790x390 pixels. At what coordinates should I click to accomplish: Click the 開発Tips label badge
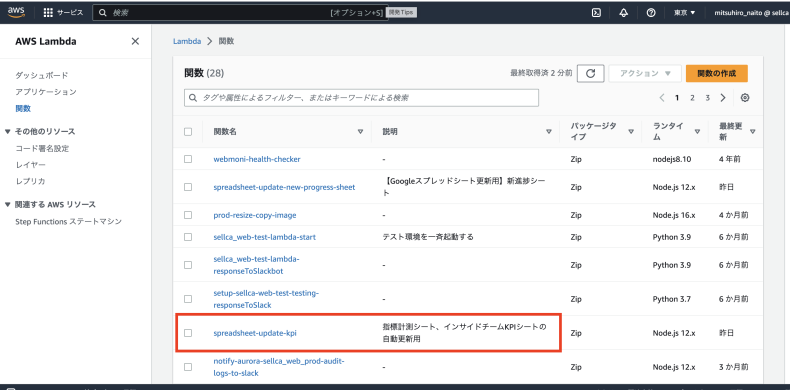click(x=402, y=13)
